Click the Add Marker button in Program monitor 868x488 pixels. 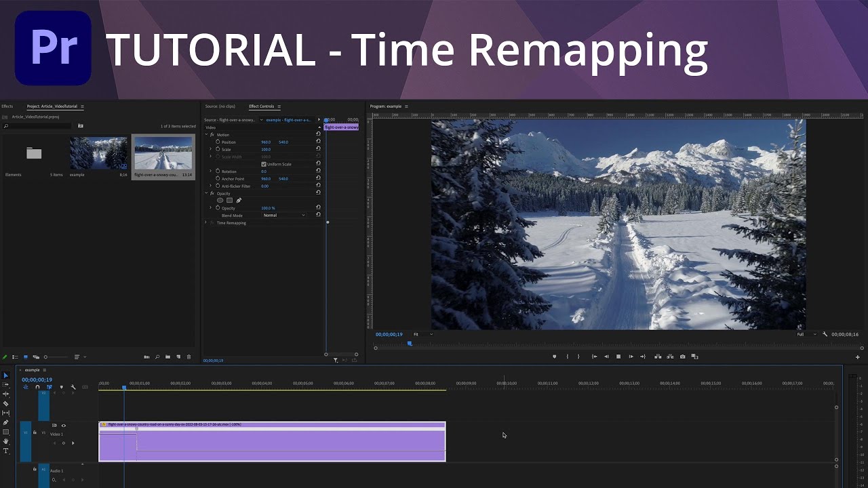(x=554, y=357)
